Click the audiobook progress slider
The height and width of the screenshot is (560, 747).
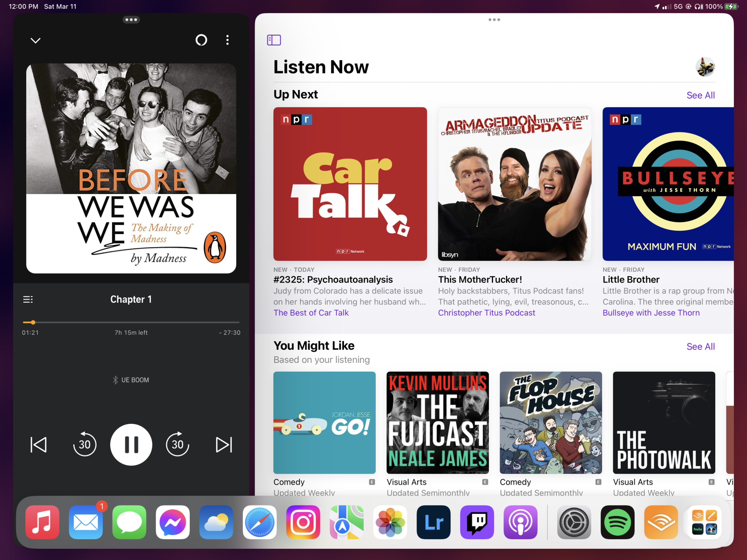pyautogui.click(x=131, y=322)
